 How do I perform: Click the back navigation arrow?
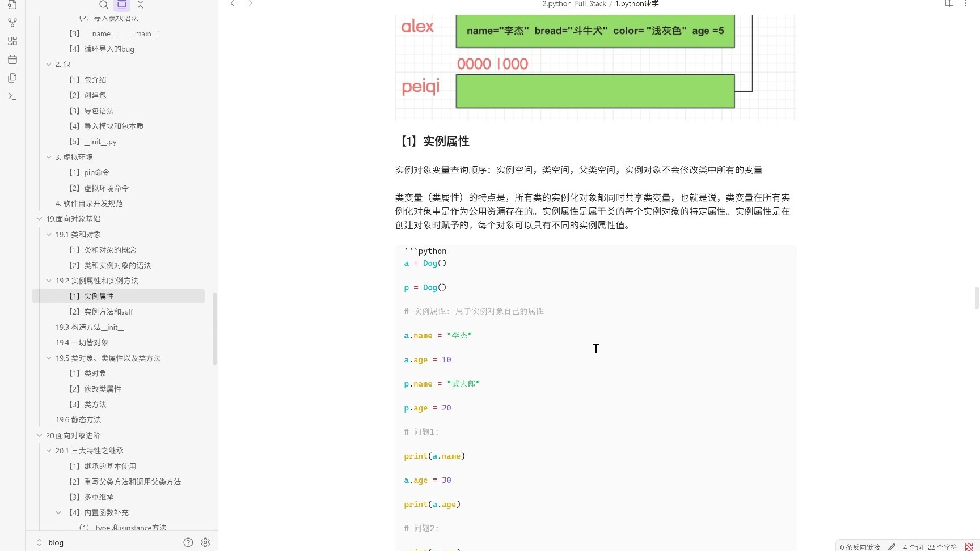(233, 4)
